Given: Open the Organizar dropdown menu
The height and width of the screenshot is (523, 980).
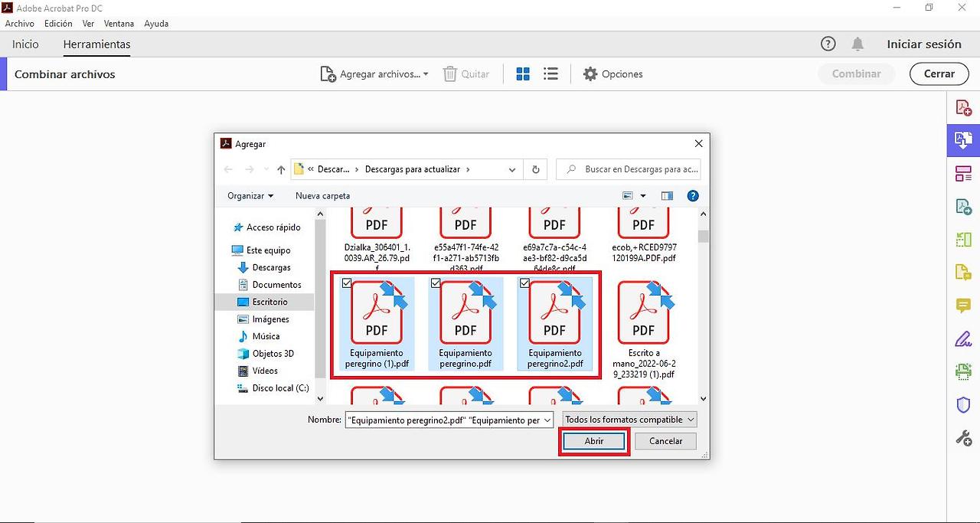Looking at the screenshot, I should pos(250,196).
